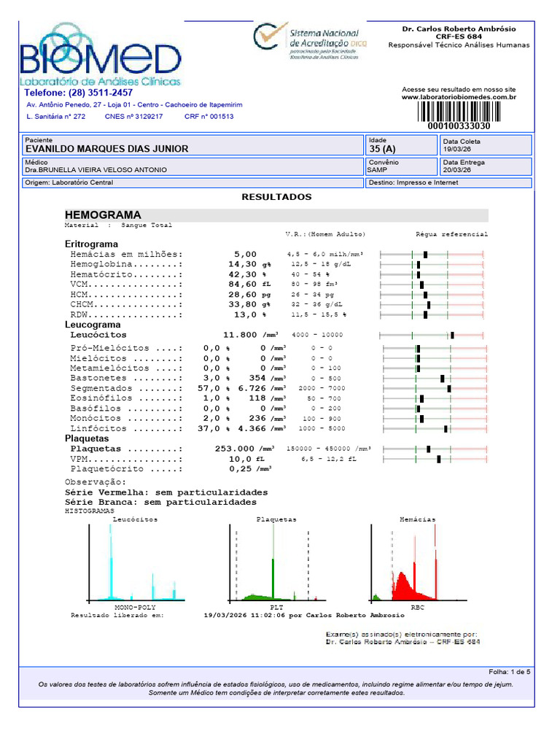Click the Origem: Laboratório Central field
Image resolution: width=560 pixels, height=747 pixels.
point(192,182)
